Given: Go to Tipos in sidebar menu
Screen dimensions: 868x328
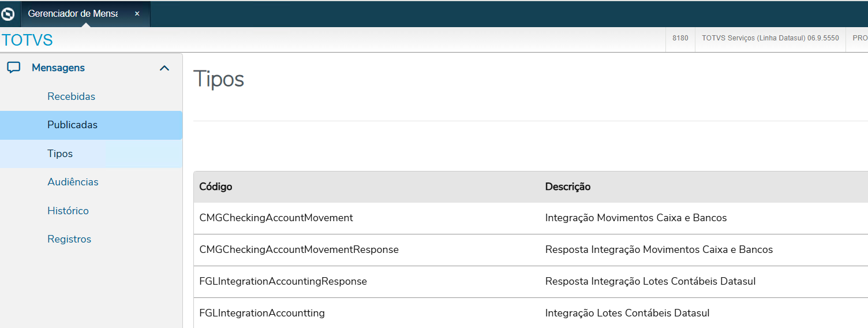Looking at the screenshot, I should pos(60,154).
